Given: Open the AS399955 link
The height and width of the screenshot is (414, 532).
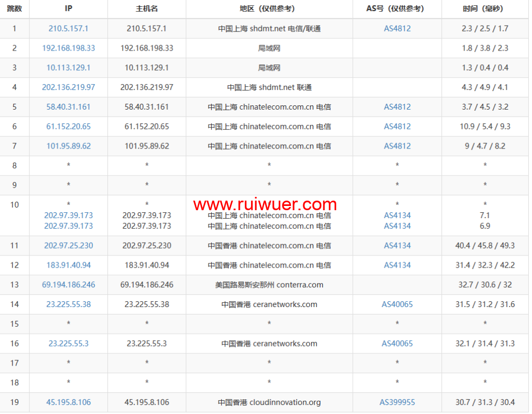Looking at the screenshot, I should click(x=397, y=402).
